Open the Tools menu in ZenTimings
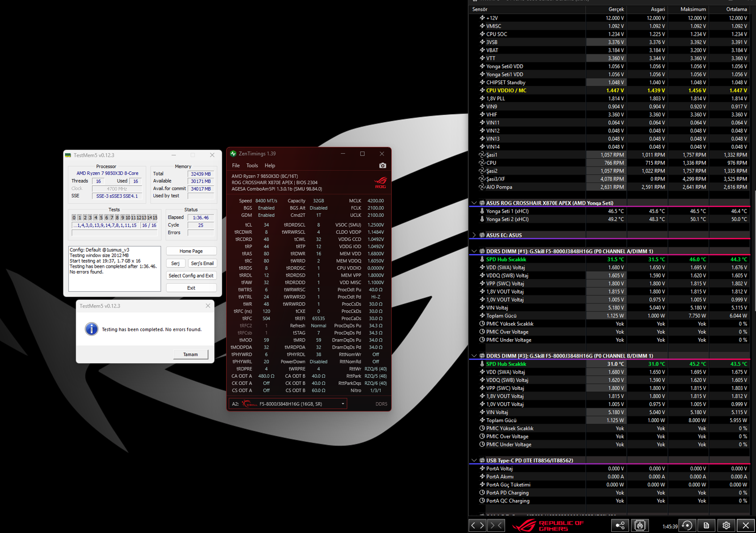The image size is (756, 533). tap(252, 166)
